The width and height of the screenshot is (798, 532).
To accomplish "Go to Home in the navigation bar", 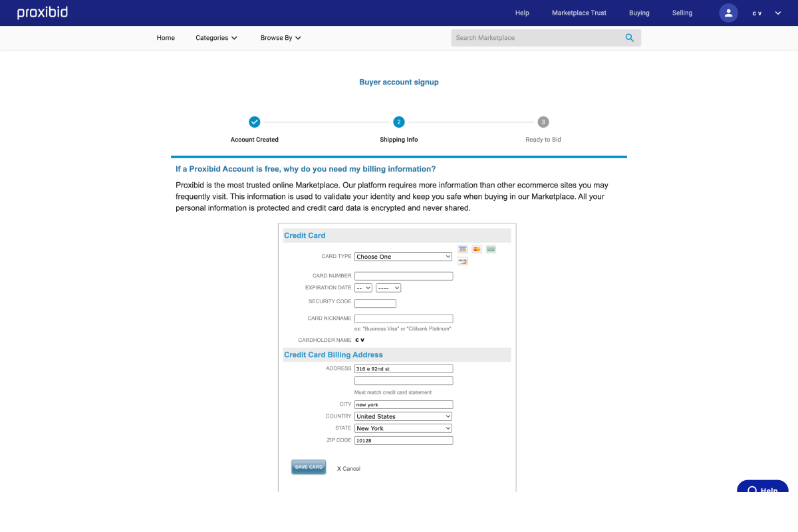I will click(166, 38).
